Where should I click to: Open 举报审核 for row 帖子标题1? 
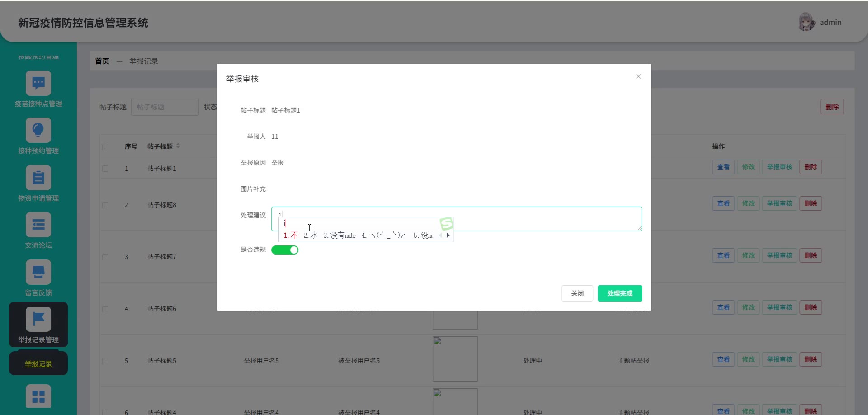779,167
